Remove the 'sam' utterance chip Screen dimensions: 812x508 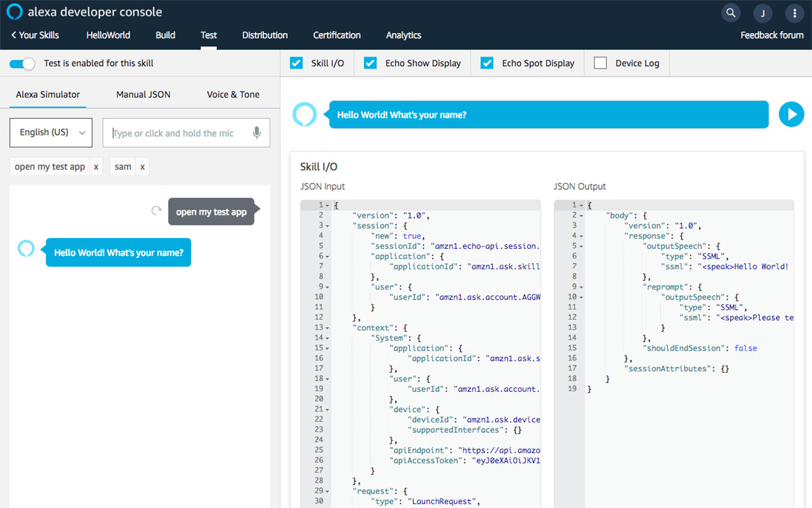tap(142, 166)
